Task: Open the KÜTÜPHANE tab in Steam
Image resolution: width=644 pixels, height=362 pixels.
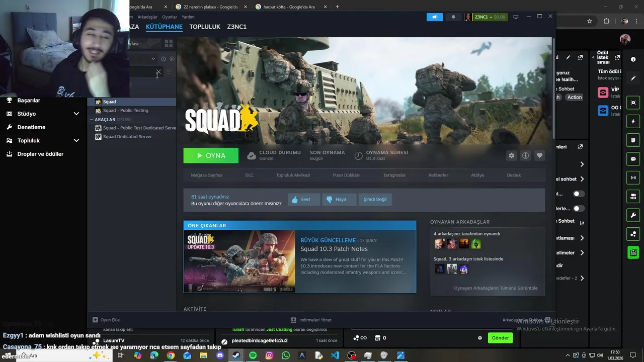Action: [x=164, y=27]
